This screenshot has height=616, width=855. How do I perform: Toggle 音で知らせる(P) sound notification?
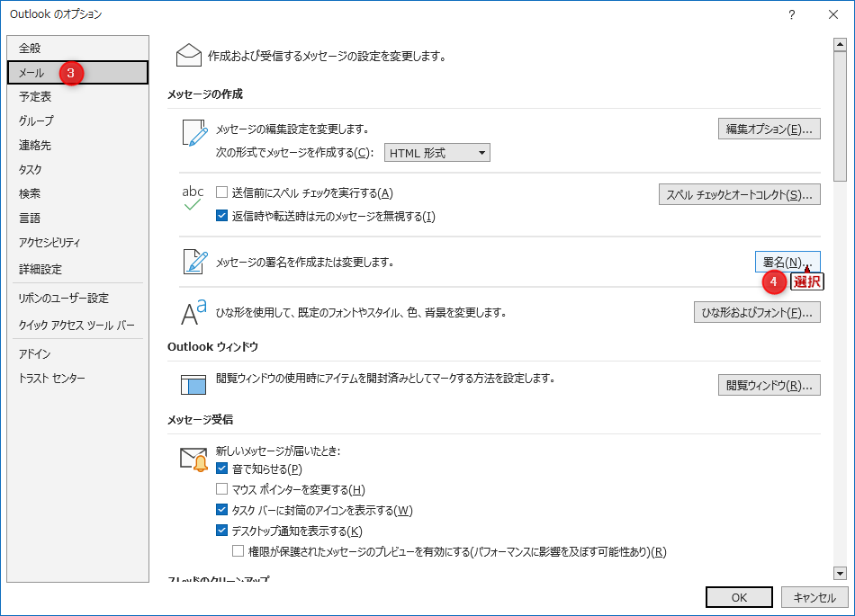pyautogui.click(x=221, y=469)
